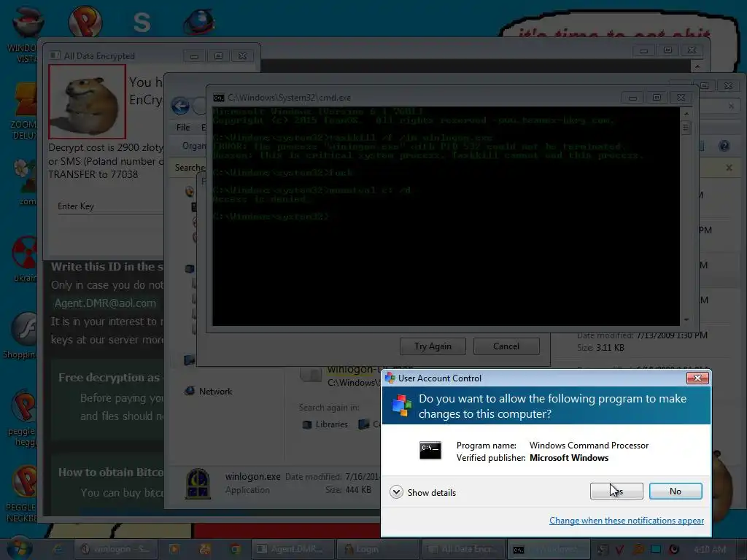
Task: Click Libraries under Search again in
Action: coord(325,424)
